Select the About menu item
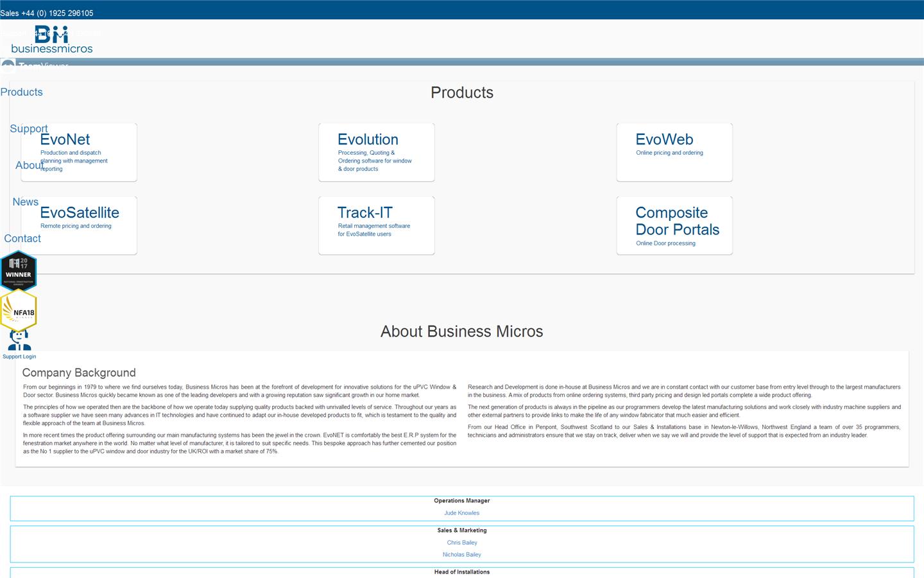 point(29,166)
